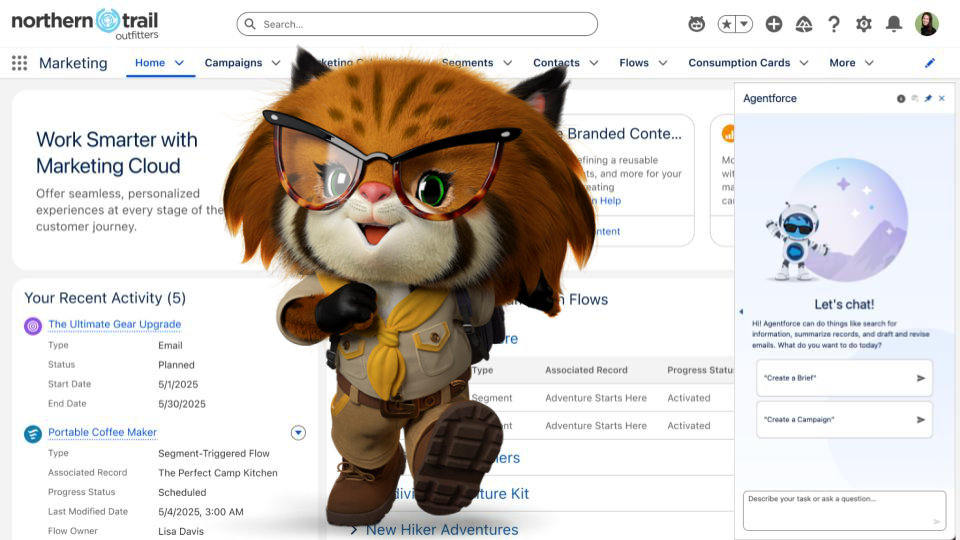This screenshot has width=960, height=540.
Task: Open the user profile avatar
Action: 927,24
